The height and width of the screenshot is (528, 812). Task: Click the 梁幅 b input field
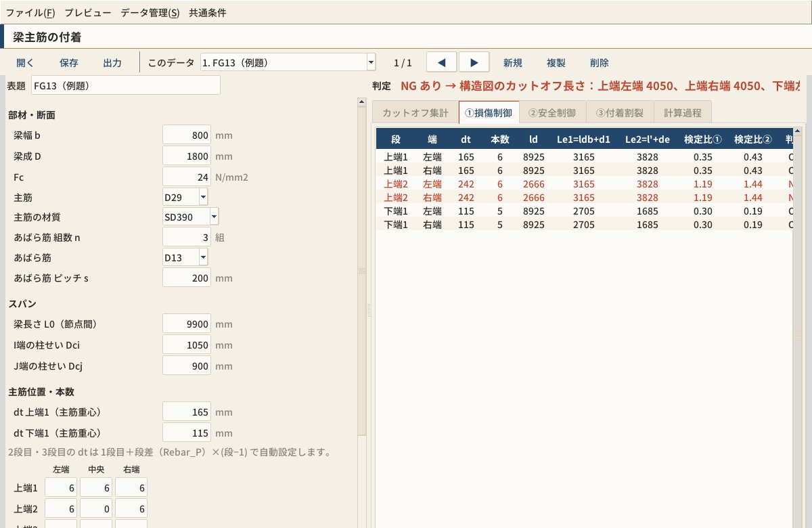(187, 135)
